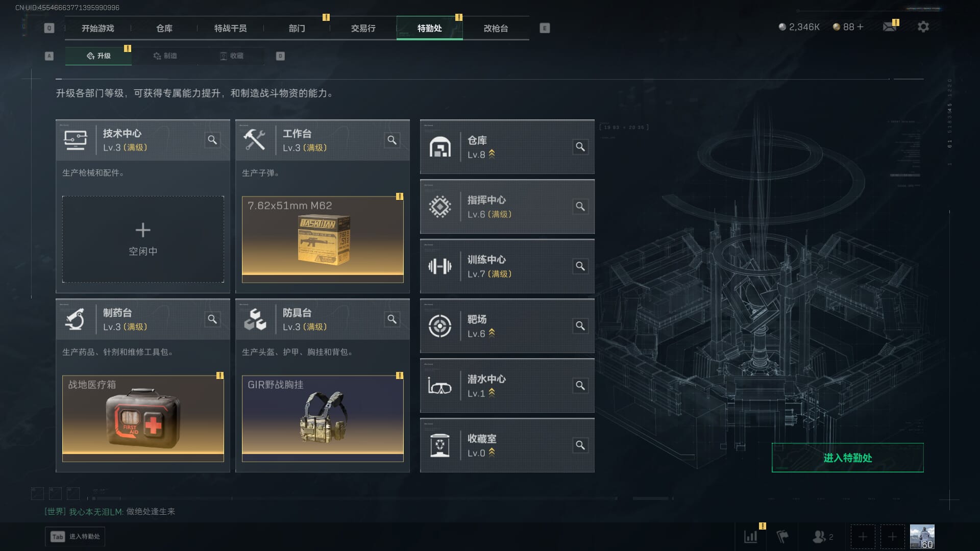Open the settings gear icon
Image resolution: width=980 pixels, height=551 pixels.
[923, 27]
